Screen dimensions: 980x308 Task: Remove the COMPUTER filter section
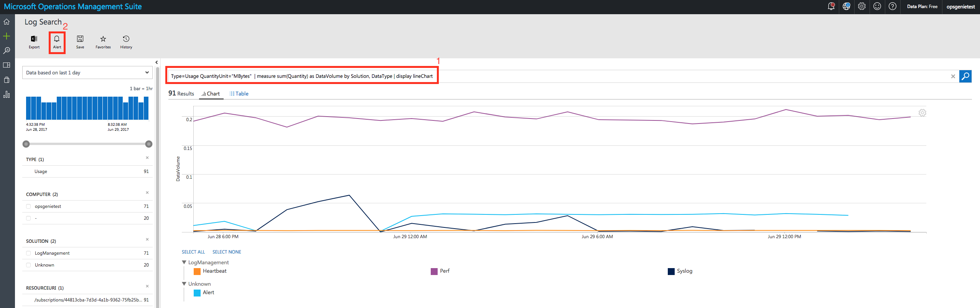pyautogui.click(x=147, y=193)
